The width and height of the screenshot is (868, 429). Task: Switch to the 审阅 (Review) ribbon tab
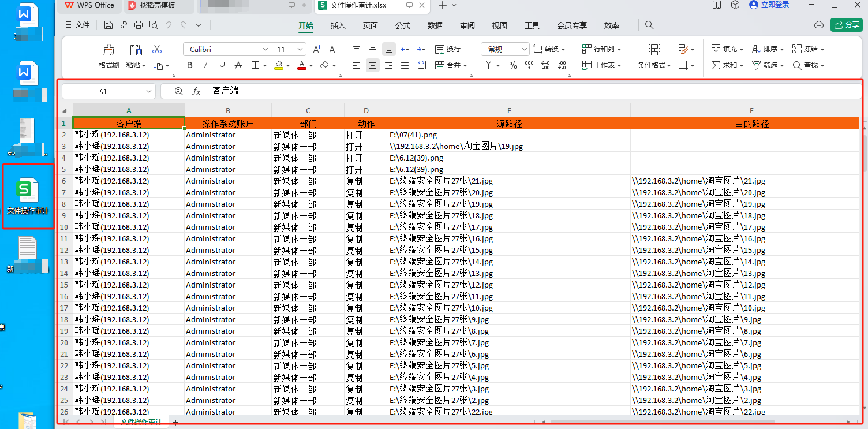point(467,25)
